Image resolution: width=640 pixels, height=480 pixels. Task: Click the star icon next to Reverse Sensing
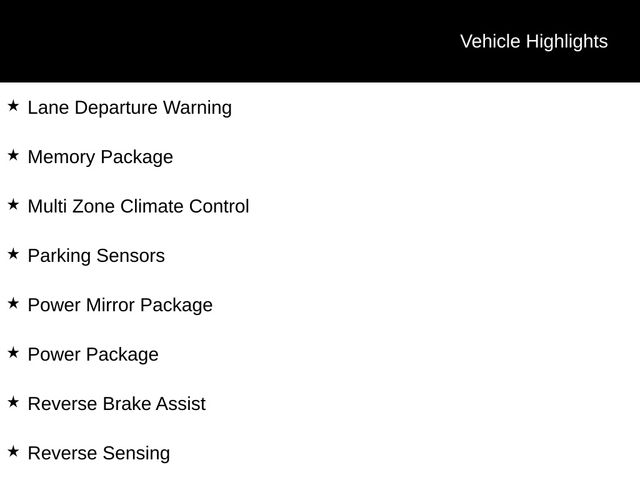pyautogui.click(x=13, y=451)
